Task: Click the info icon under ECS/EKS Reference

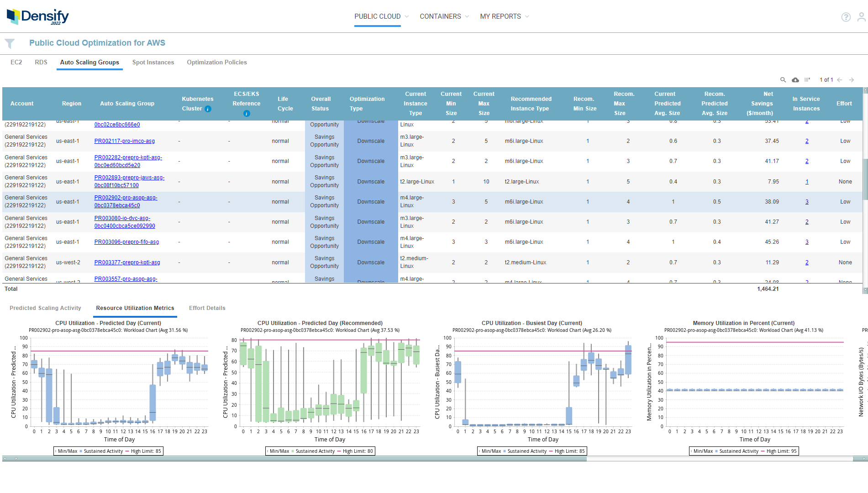Action: [x=246, y=113]
